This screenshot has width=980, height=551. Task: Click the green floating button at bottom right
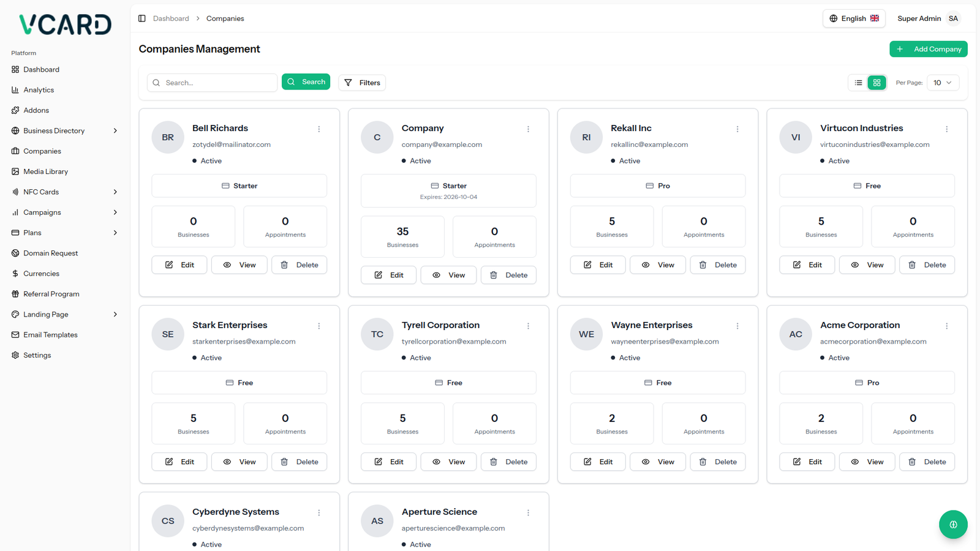(952, 524)
